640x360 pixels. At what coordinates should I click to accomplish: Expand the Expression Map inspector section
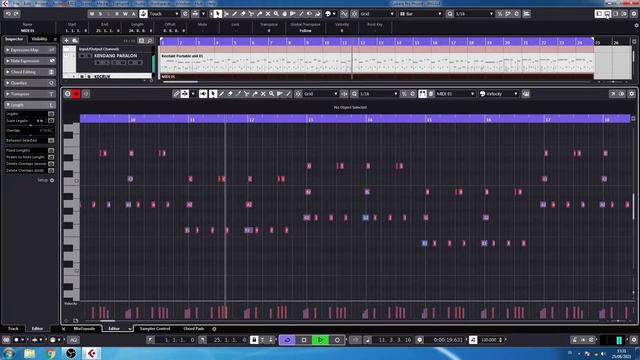pos(29,50)
